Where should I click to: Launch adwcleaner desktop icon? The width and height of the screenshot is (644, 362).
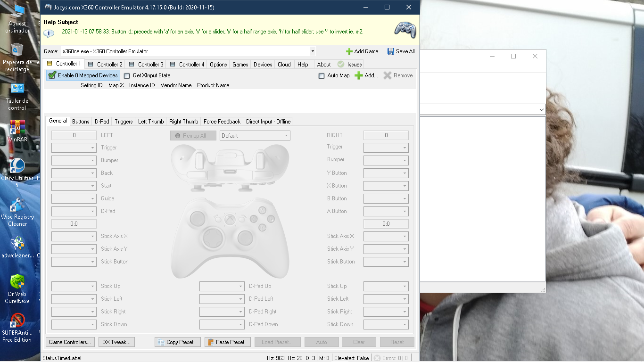click(x=17, y=247)
